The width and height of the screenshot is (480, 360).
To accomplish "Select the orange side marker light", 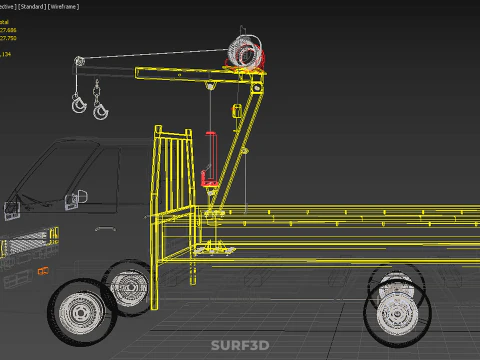I will click(x=43, y=271).
